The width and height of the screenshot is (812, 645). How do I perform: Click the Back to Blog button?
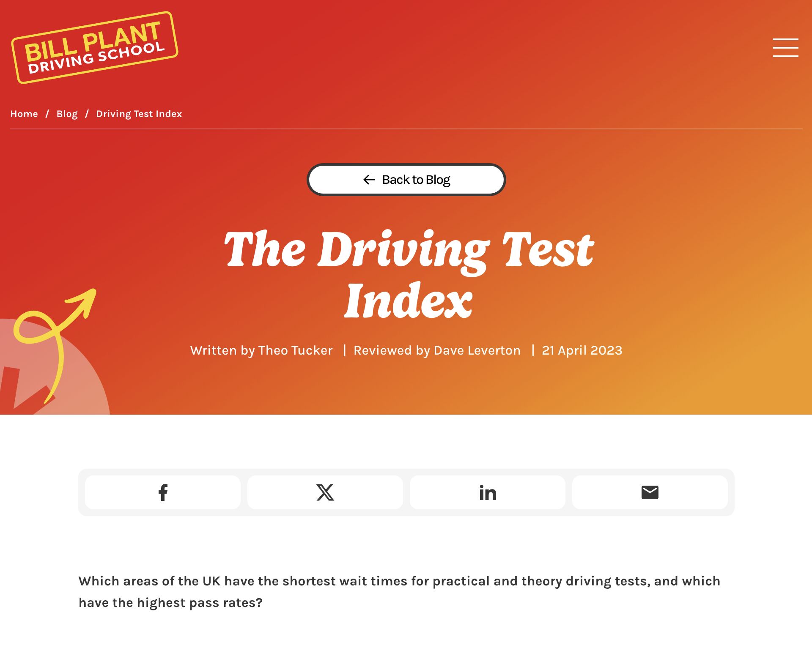tap(406, 179)
